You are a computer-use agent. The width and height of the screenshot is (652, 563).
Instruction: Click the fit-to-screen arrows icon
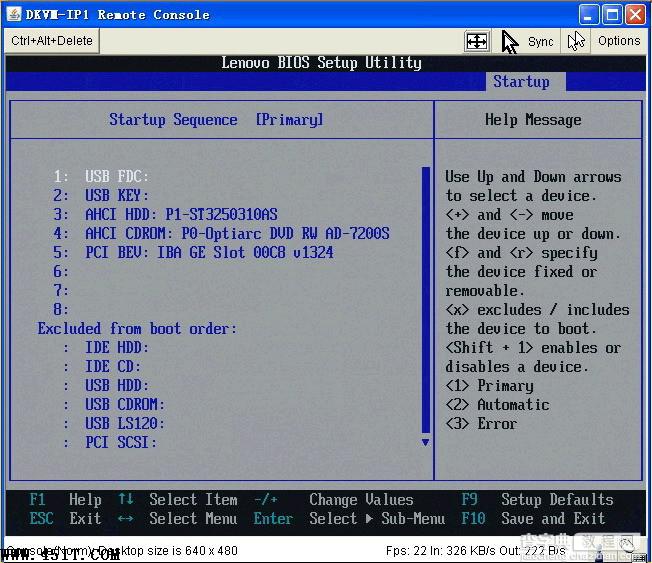point(477,41)
